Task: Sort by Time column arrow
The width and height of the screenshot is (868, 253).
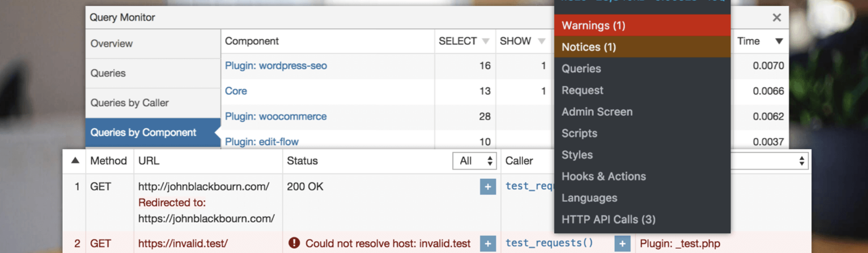Action: (779, 41)
